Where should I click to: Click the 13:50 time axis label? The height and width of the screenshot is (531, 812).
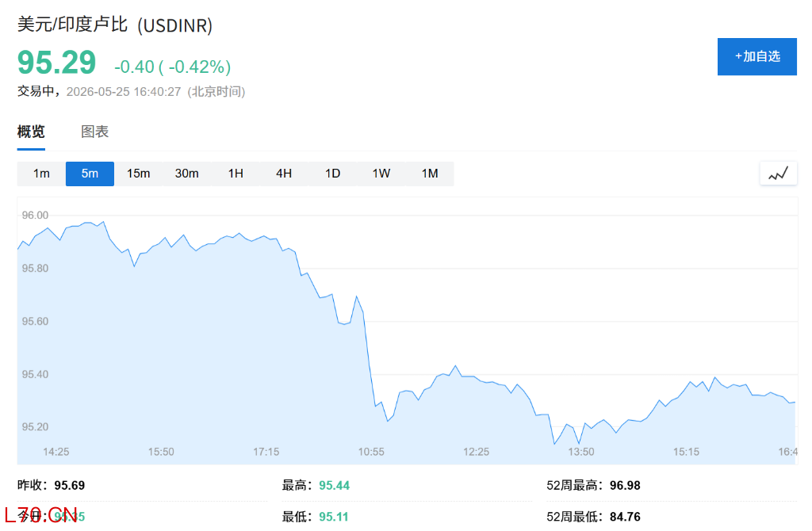point(581,452)
